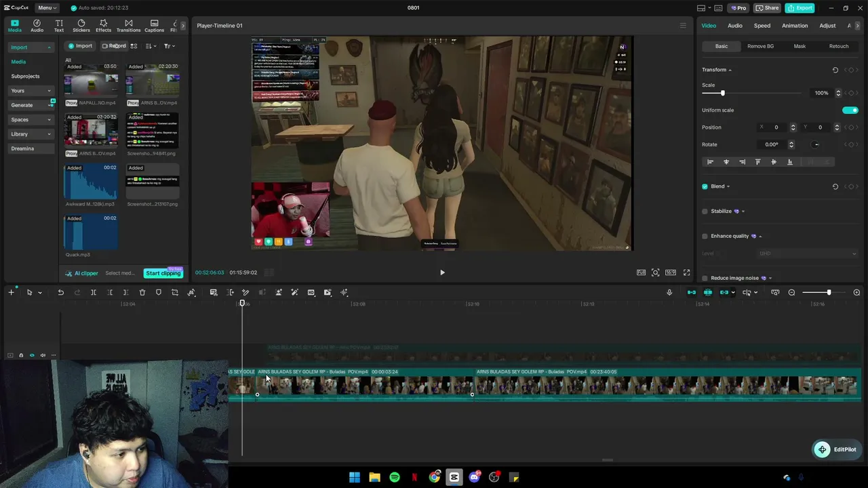Open the Captions tab

pyautogui.click(x=154, y=26)
